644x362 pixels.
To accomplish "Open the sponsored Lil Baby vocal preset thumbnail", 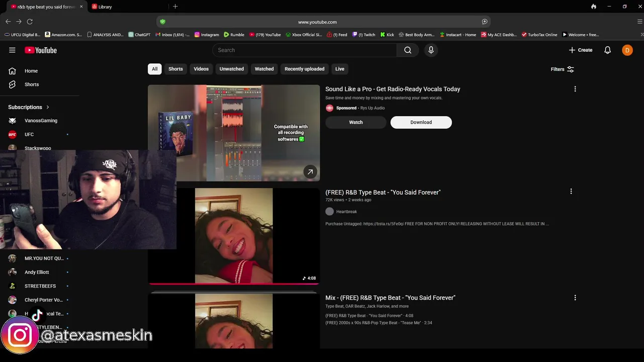I will (234, 133).
